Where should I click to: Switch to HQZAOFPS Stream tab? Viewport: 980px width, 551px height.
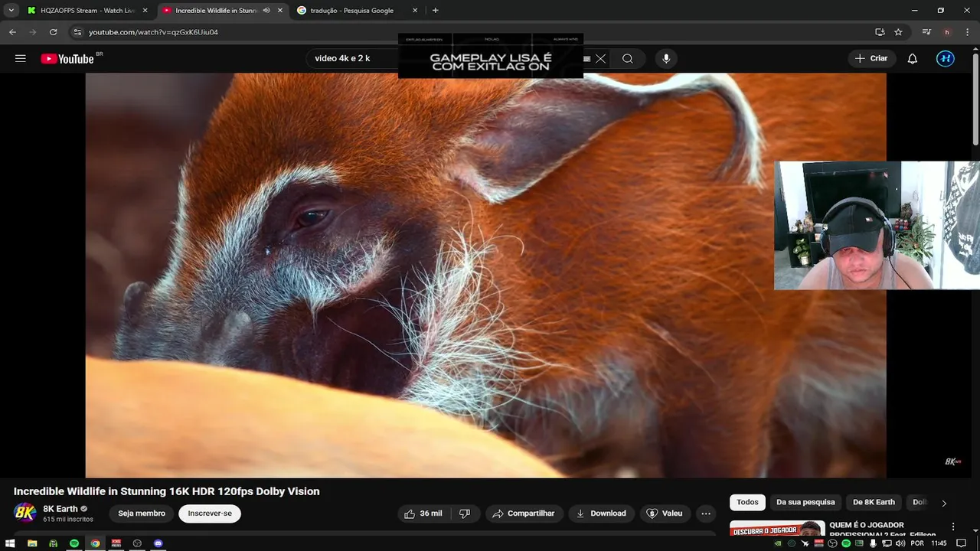coord(87,11)
